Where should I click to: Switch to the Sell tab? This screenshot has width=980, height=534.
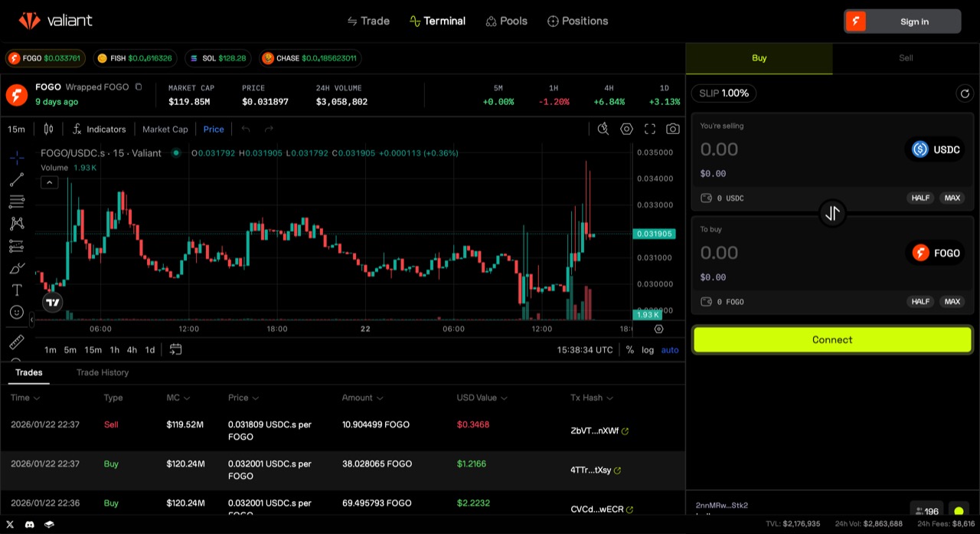pos(906,57)
